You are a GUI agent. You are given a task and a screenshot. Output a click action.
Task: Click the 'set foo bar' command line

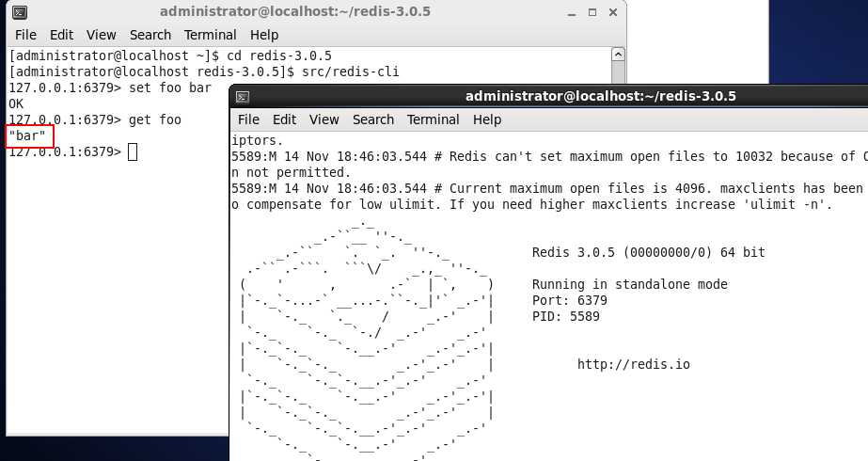tap(110, 87)
